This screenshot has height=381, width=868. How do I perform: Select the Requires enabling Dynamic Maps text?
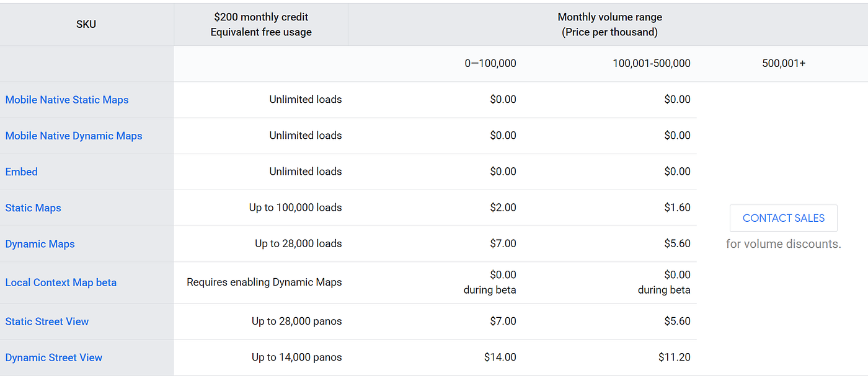coord(264,282)
